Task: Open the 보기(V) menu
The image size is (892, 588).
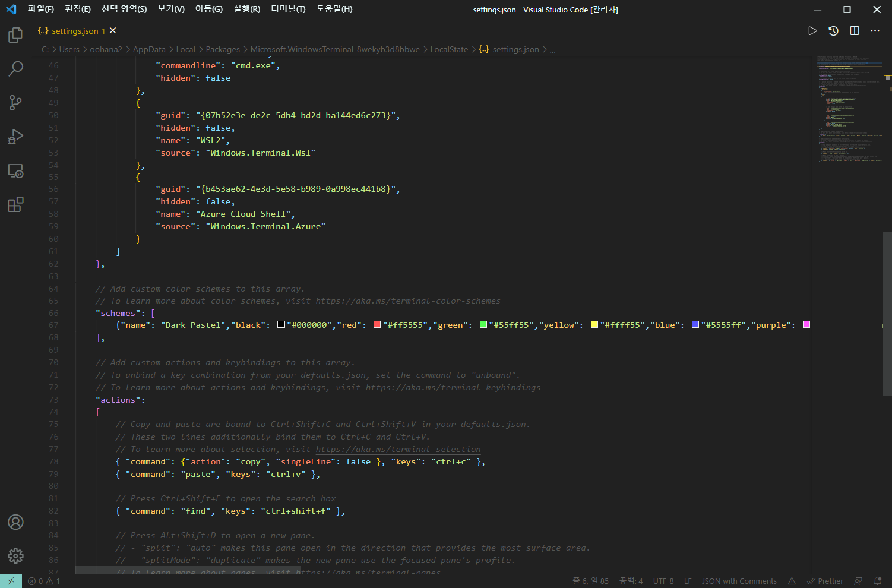Action: (171, 9)
